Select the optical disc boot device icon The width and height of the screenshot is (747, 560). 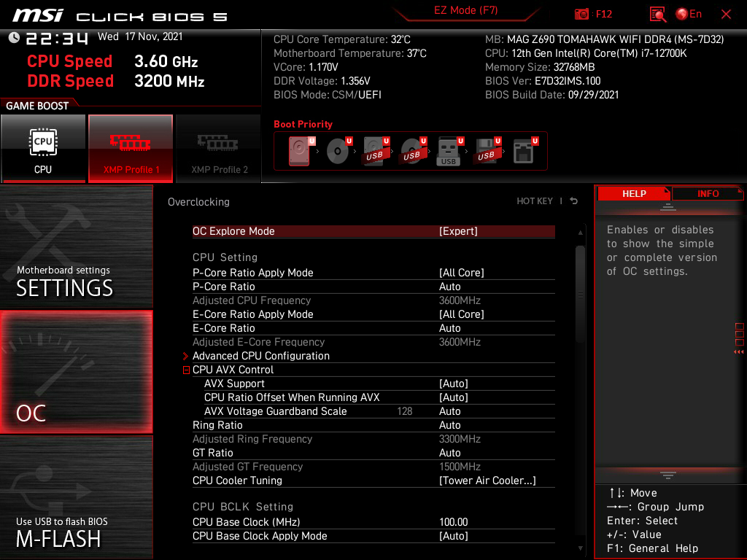[x=338, y=151]
